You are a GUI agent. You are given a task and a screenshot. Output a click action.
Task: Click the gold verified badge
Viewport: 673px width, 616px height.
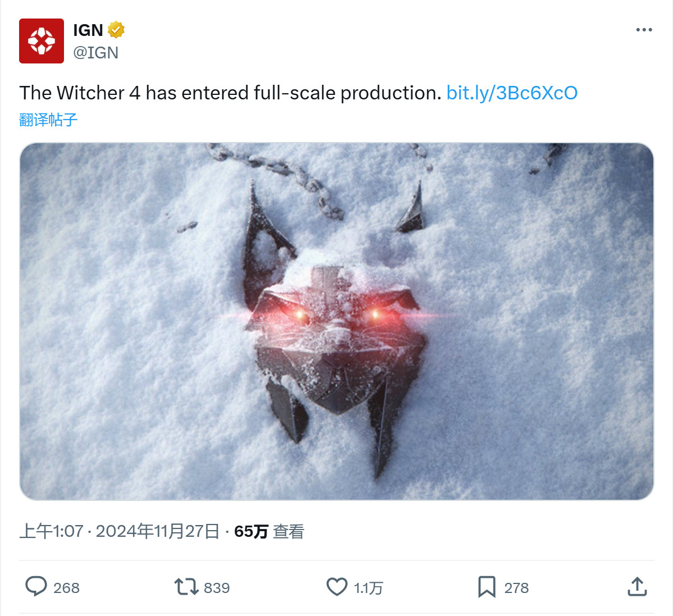[116, 30]
